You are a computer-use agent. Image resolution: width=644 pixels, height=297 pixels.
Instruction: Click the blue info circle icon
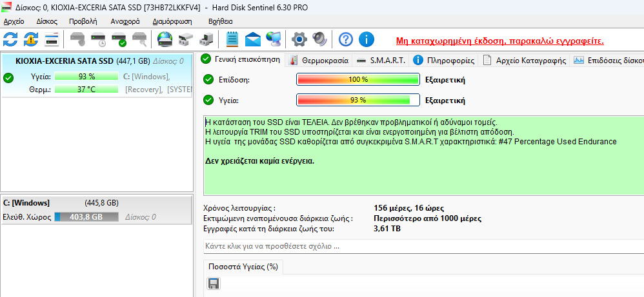click(x=367, y=39)
